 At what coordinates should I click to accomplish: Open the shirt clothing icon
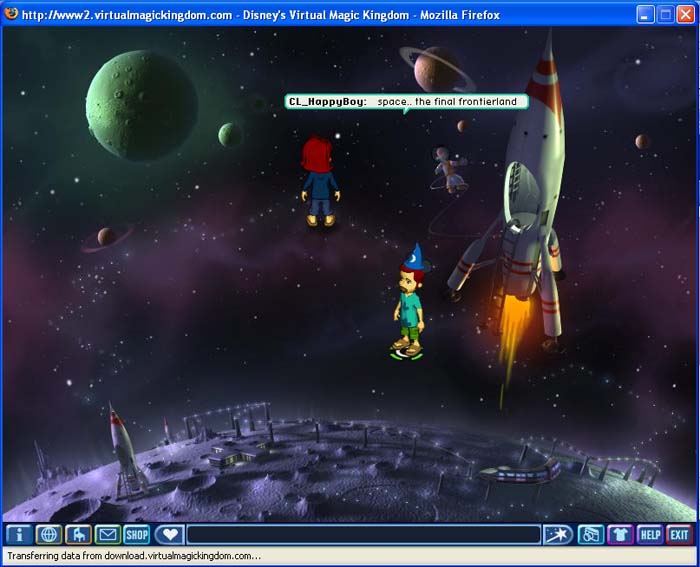point(620,534)
